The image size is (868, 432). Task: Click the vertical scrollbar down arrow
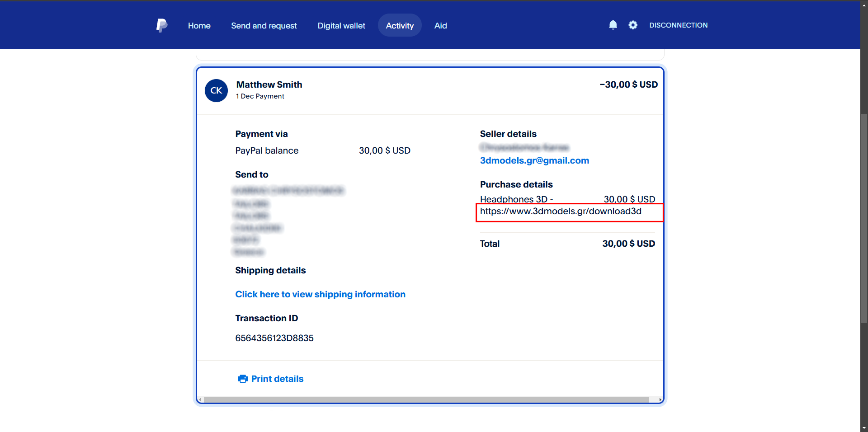pyautogui.click(x=864, y=428)
